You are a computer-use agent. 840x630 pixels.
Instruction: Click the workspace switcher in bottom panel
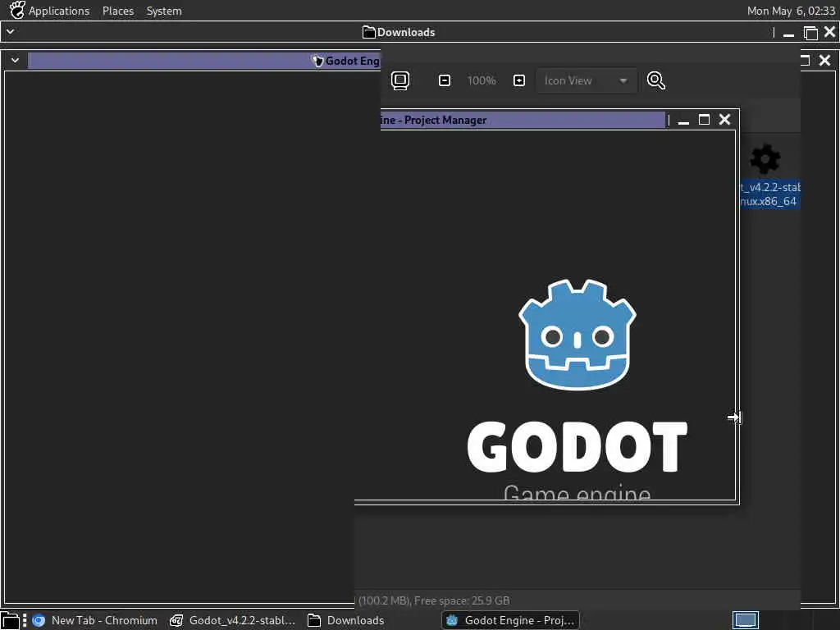746,620
